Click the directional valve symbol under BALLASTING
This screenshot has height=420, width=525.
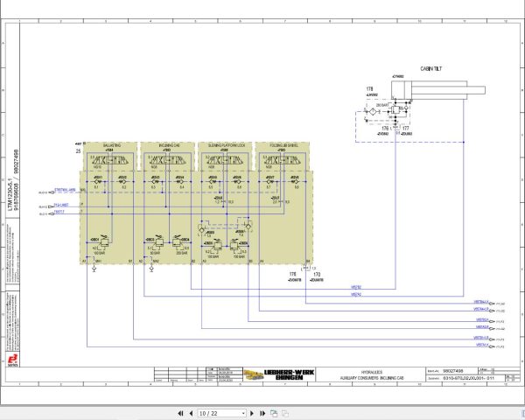click(x=110, y=160)
